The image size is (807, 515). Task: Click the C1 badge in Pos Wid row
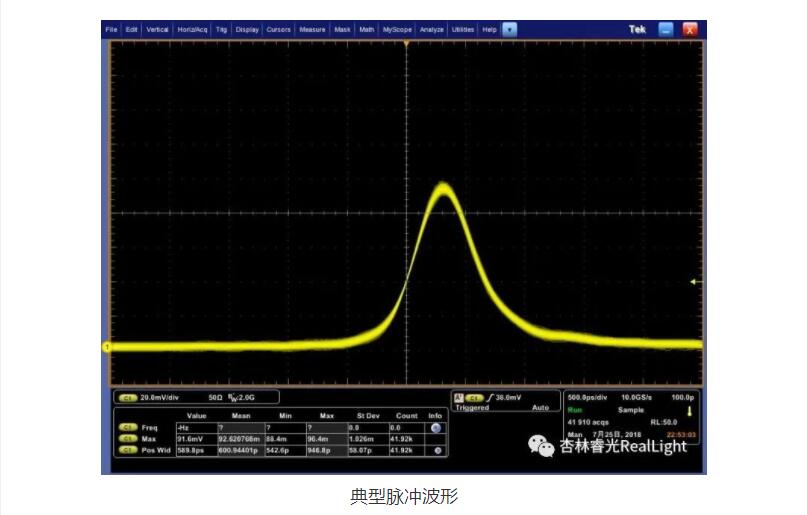click(x=128, y=450)
